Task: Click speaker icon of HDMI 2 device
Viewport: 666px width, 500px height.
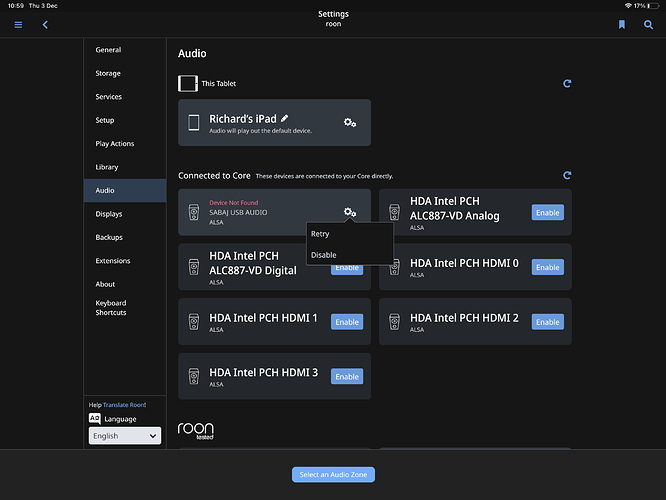Action: [395, 322]
